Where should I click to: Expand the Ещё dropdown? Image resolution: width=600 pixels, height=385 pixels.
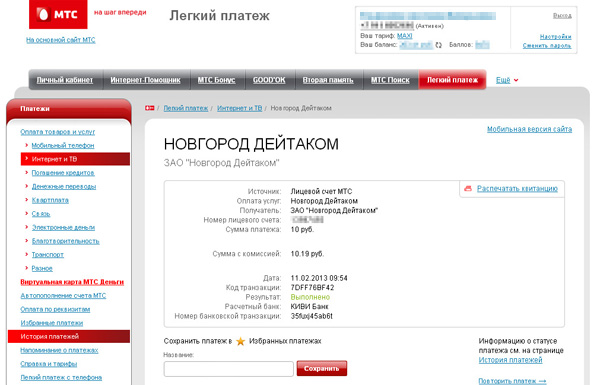coord(507,80)
